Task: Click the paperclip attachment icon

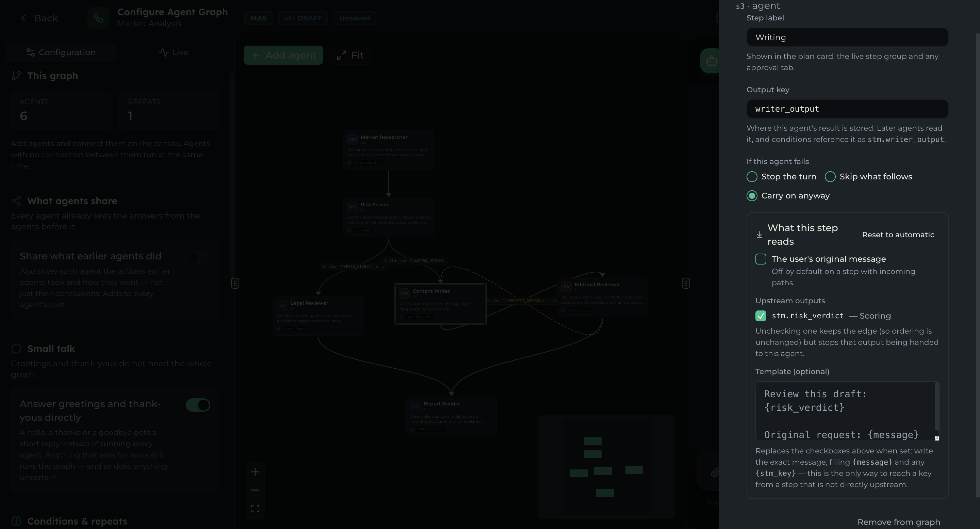Action: [x=715, y=473]
